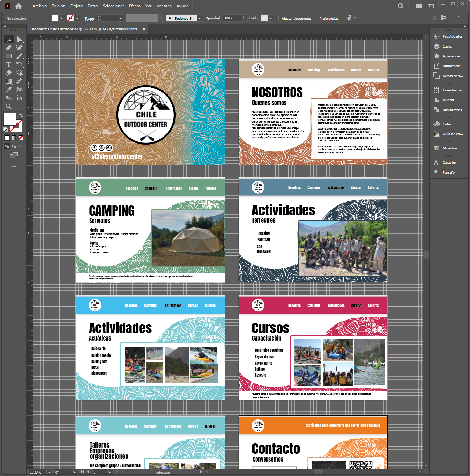Enable Draw Inside mode
Viewport: 470px width, 476px height.
tap(21, 146)
